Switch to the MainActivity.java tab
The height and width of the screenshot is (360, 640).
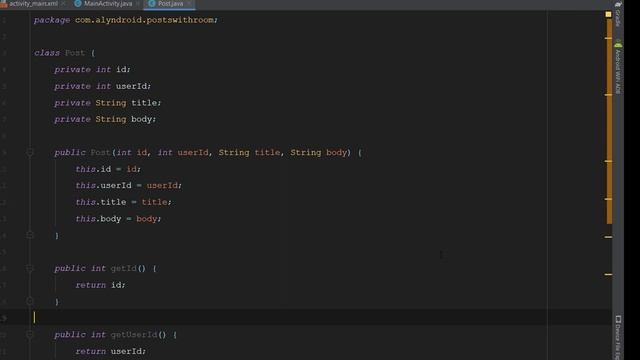pos(108,4)
